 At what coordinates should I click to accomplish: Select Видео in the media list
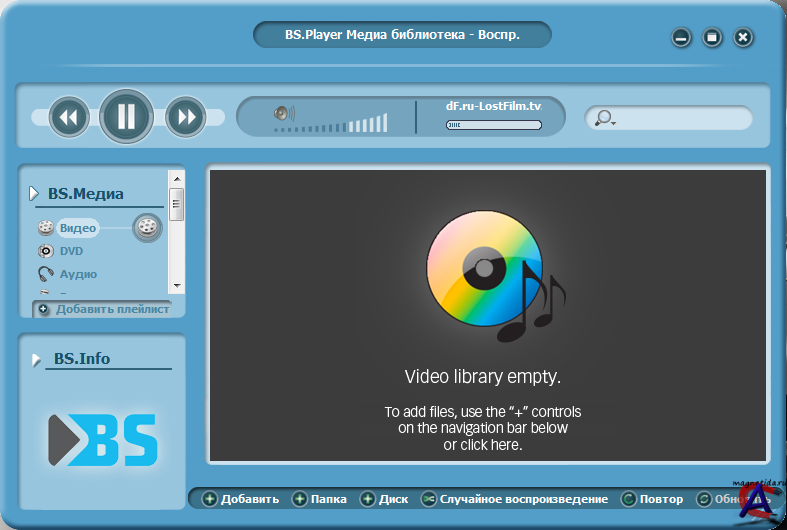point(76,228)
